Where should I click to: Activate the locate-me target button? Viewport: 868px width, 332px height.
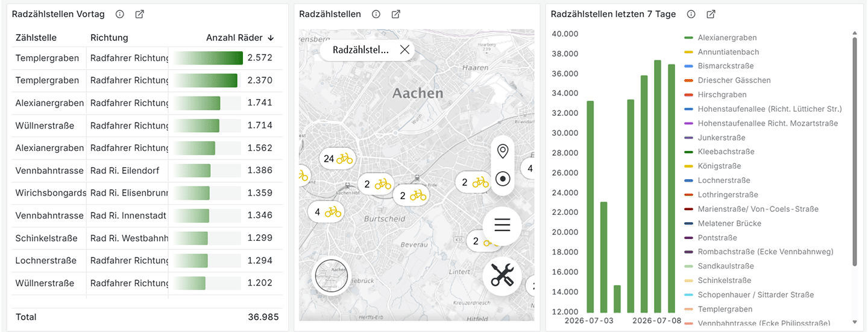click(503, 179)
